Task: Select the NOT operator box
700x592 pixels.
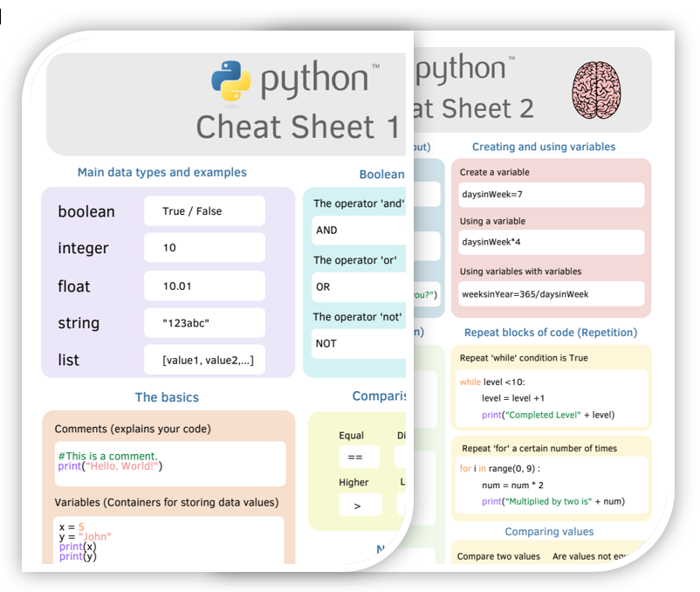Action: pos(358,343)
